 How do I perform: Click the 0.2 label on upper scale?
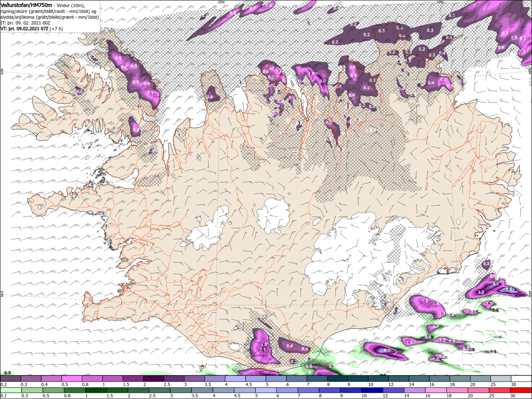tap(3, 384)
